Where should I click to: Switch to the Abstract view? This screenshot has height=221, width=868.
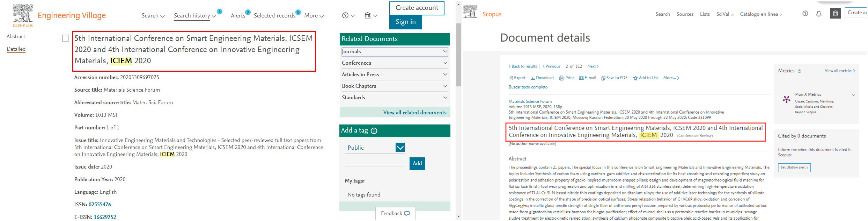[16, 36]
